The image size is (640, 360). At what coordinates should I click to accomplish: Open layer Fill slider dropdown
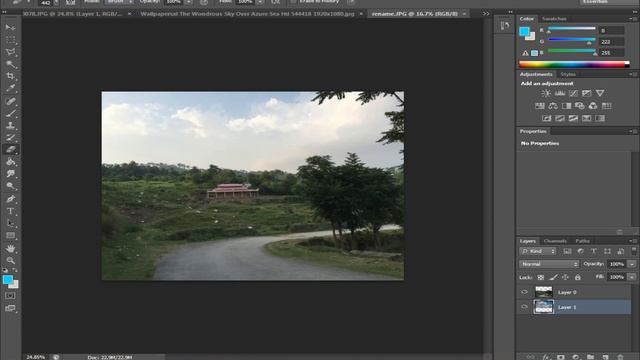(x=632, y=277)
